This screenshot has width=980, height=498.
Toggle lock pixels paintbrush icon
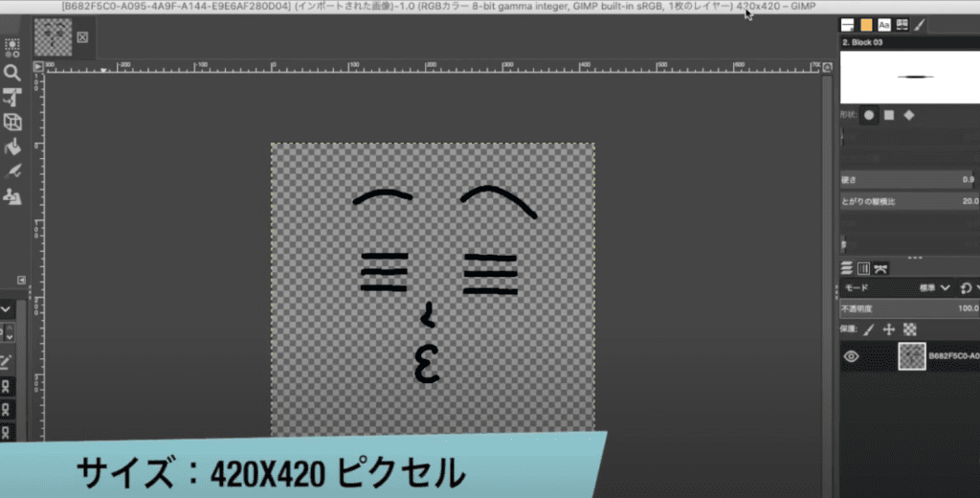coord(869,328)
